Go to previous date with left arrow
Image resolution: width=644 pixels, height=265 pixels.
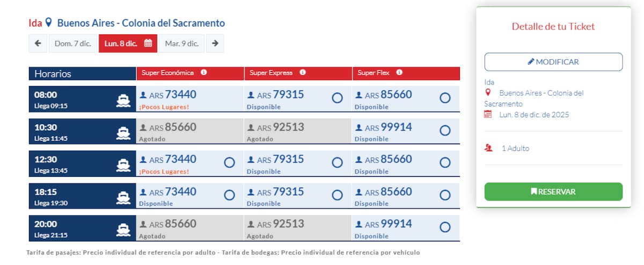click(x=38, y=44)
